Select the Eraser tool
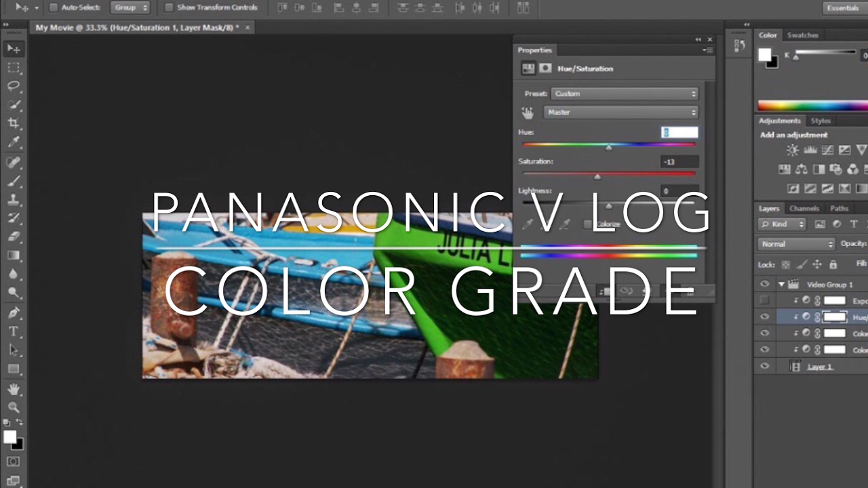Viewport: 868px width, 488px height. 13,237
